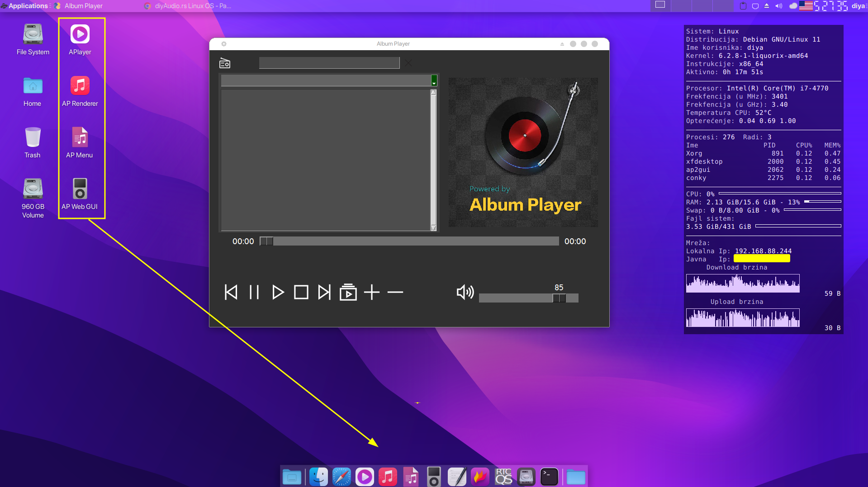Add item with the plus icon

tap(372, 292)
